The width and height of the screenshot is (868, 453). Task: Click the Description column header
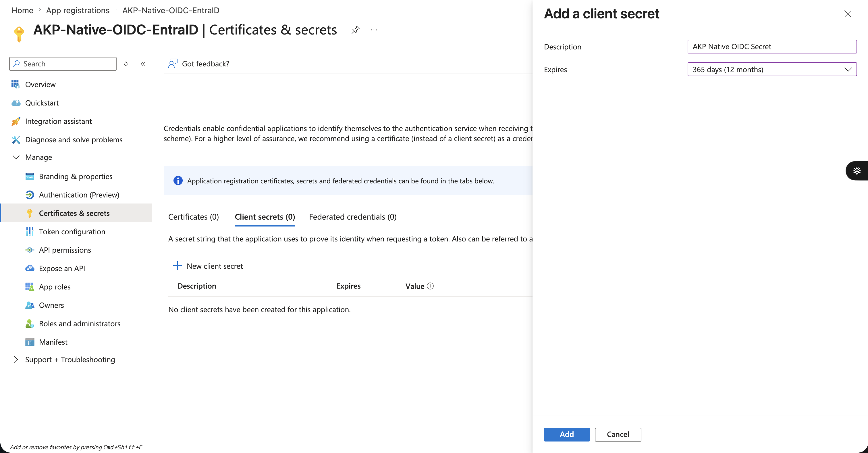197,286
